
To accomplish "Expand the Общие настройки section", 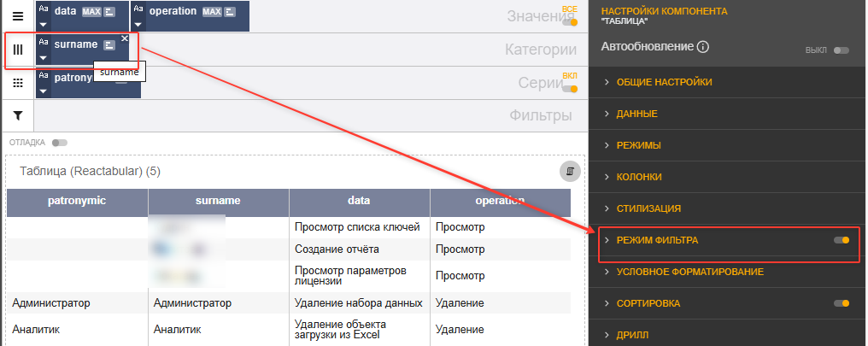I will [x=664, y=82].
